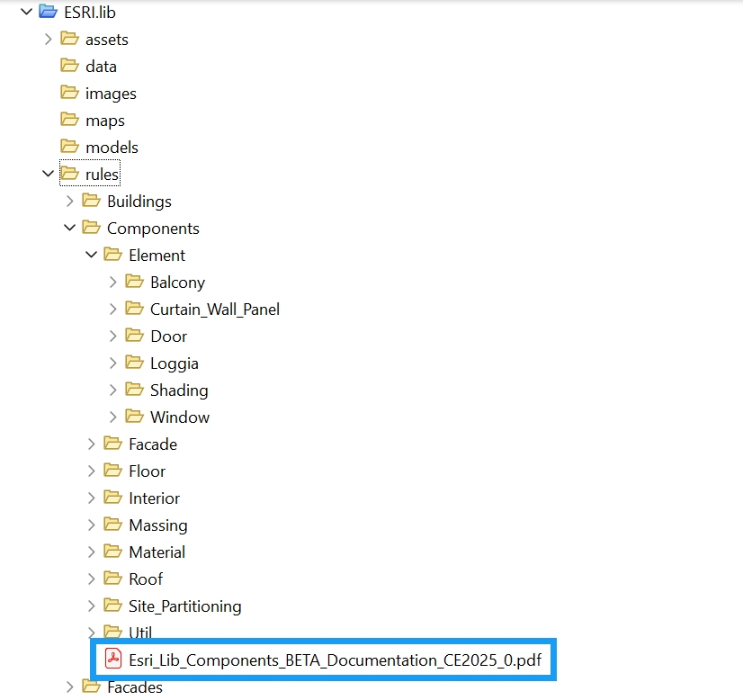Expand the Window folder chevron
Image resolution: width=743 pixels, height=700 pixels.
[x=112, y=417]
